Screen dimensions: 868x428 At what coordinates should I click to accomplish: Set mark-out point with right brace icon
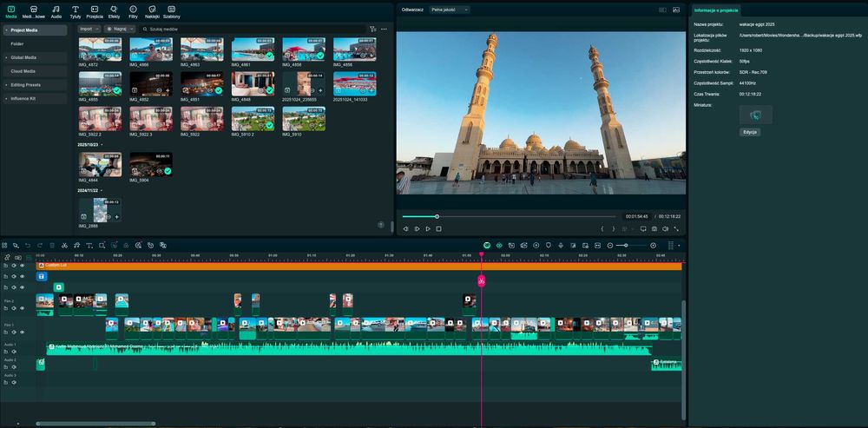click(613, 228)
